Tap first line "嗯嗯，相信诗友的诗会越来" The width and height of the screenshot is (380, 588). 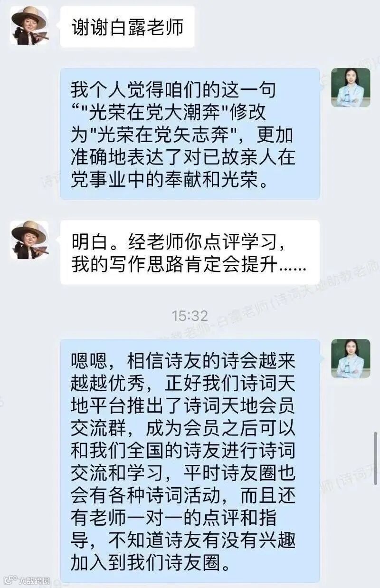(x=183, y=360)
